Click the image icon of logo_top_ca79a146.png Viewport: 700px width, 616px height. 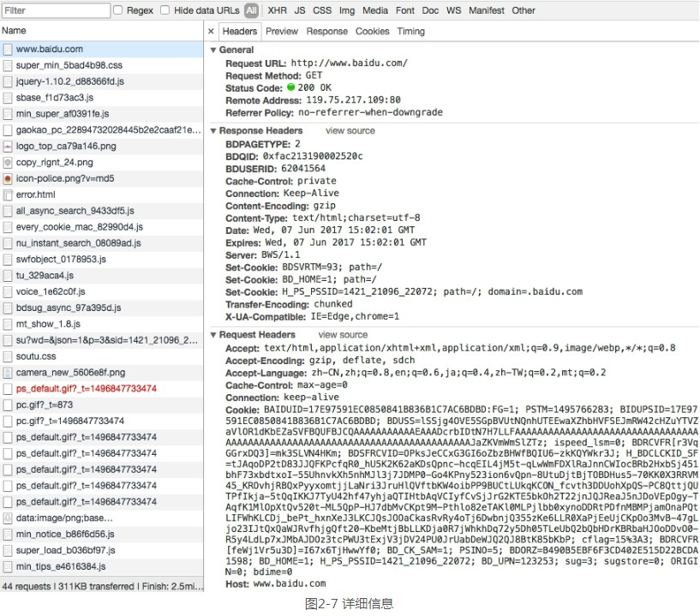[x=8, y=147]
